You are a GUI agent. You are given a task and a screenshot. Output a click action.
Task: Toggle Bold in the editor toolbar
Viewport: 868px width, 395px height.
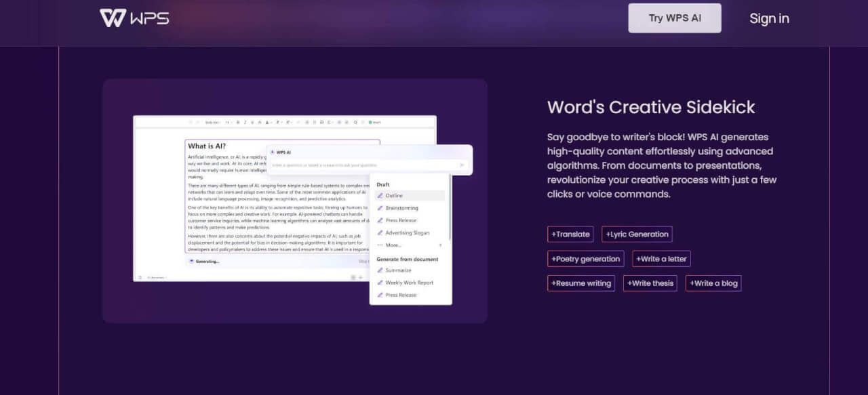(x=238, y=122)
